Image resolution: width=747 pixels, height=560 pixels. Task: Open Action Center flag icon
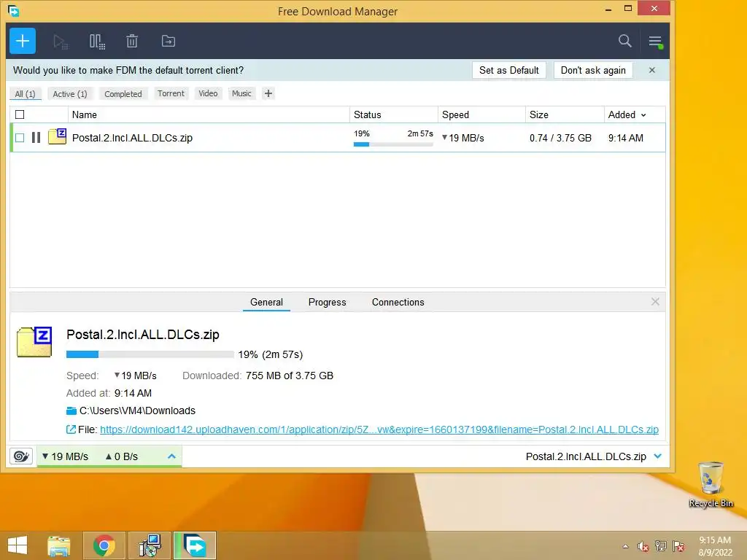(678, 545)
